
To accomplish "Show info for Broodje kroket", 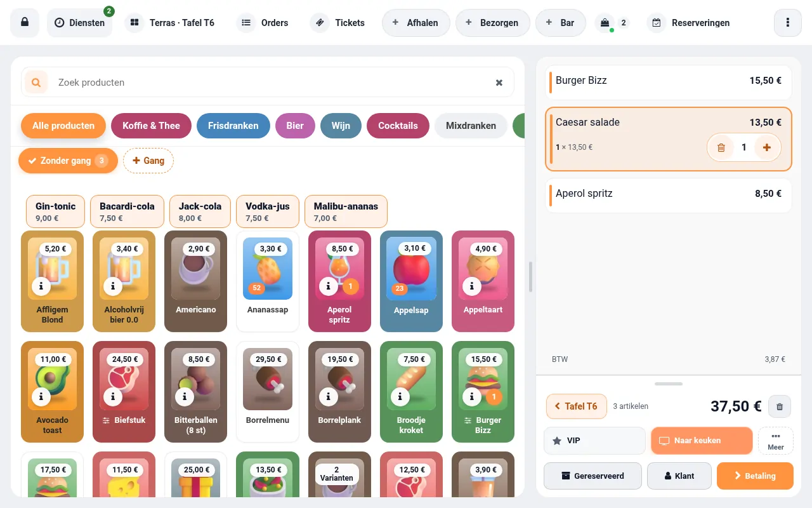I will [400, 397].
